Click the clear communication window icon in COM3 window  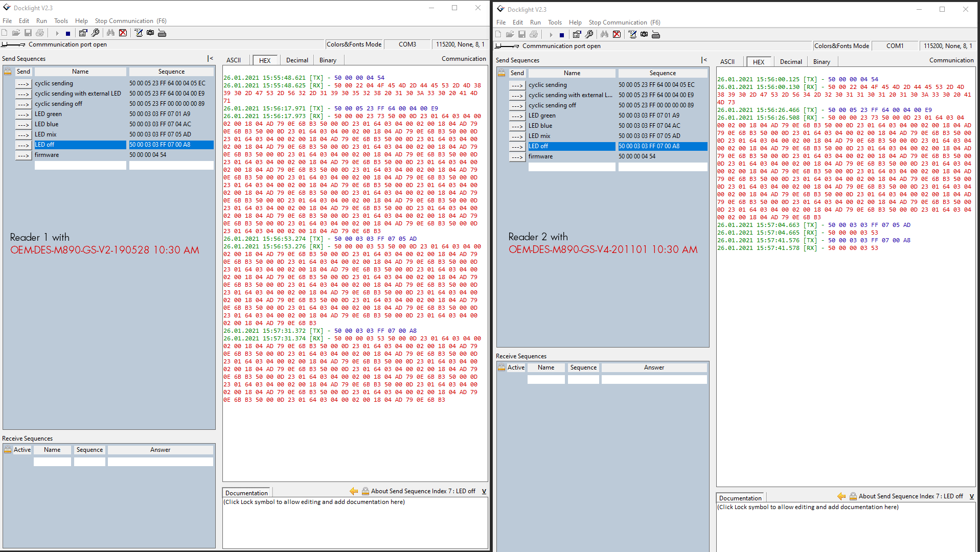coord(123,33)
